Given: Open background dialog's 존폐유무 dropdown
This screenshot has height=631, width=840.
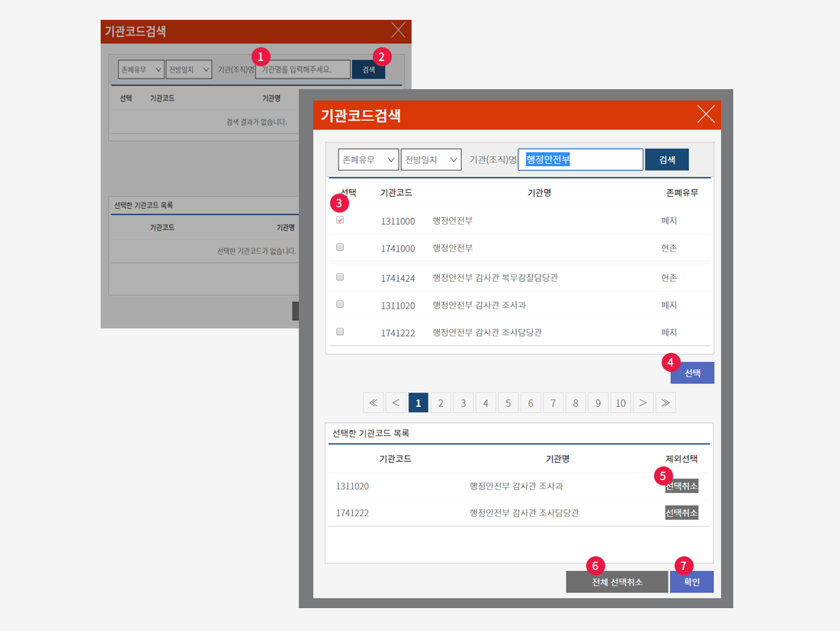Looking at the screenshot, I should pos(141,69).
